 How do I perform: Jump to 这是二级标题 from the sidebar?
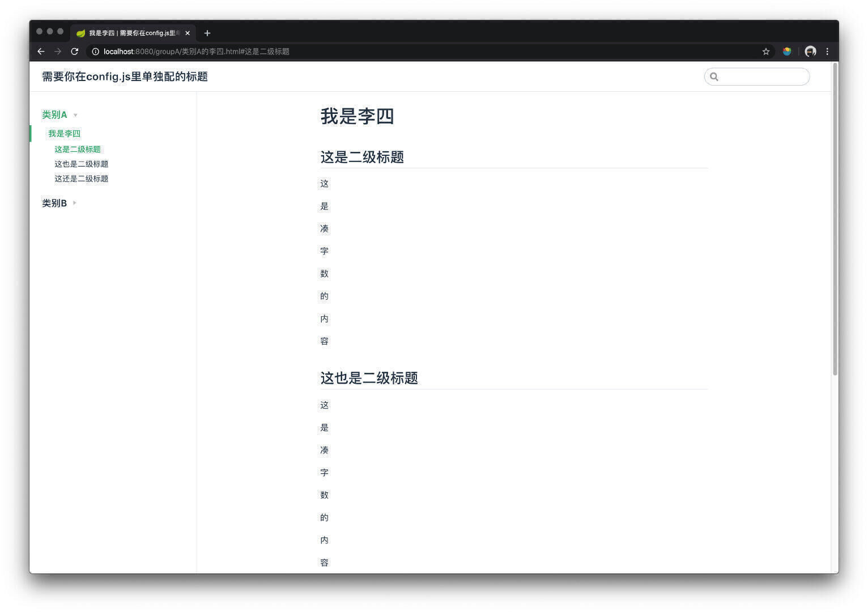pyautogui.click(x=78, y=149)
